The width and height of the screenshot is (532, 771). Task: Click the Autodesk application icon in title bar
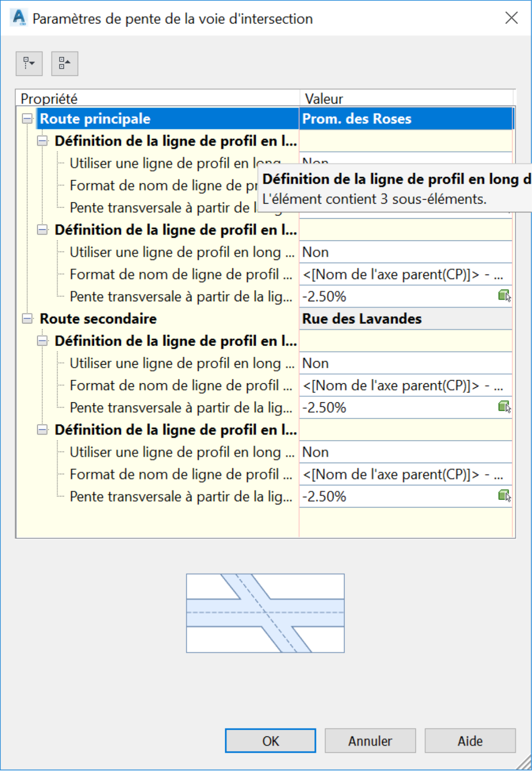click(19, 18)
